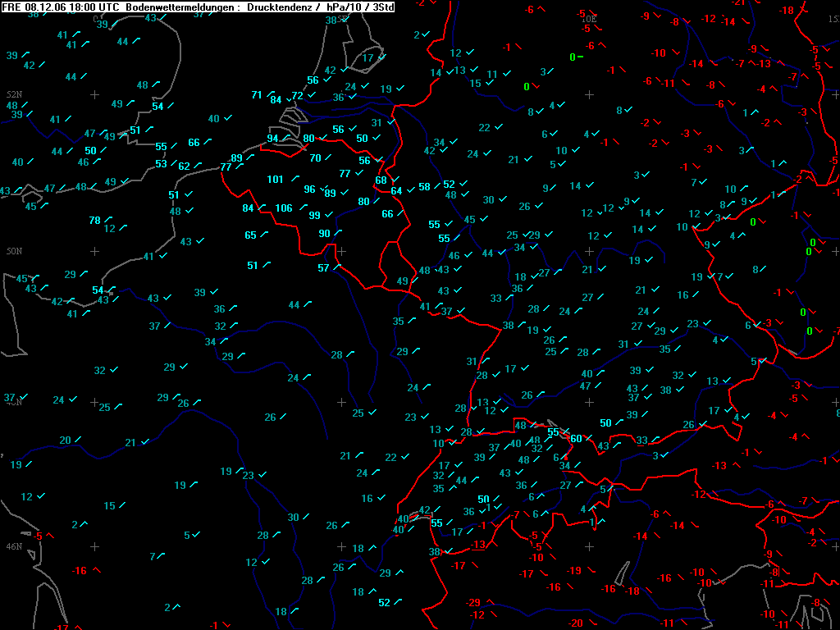Click the 72 pressure value
Image resolution: width=840 pixels, height=630 pixels.
(x=298, y=95)
